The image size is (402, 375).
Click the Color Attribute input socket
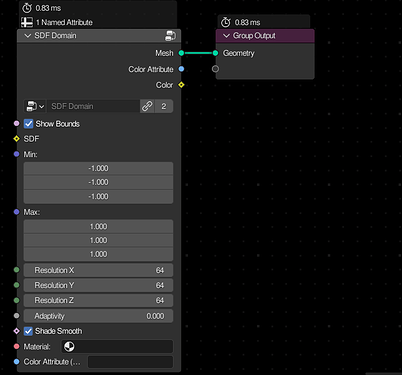coord(17,362)
